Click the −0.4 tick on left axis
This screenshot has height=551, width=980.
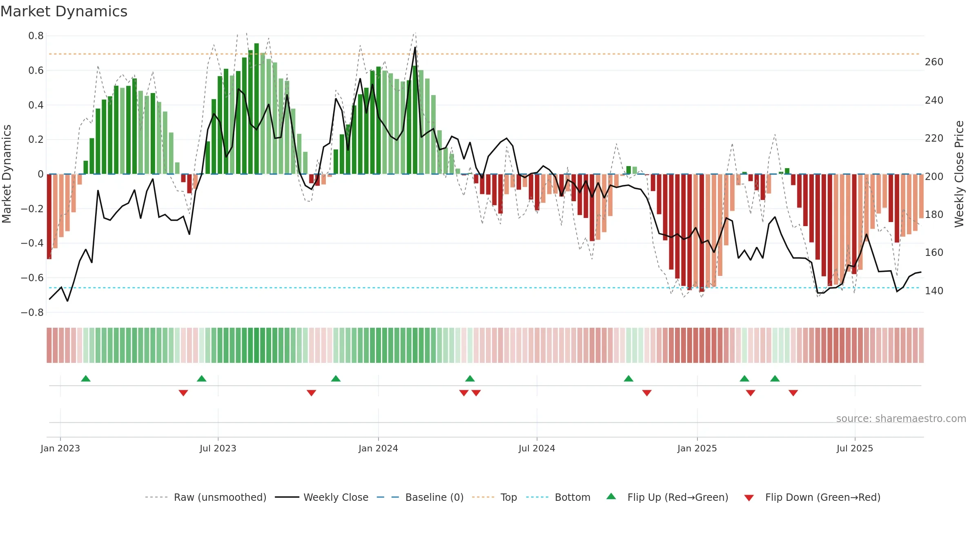(32, 243)
